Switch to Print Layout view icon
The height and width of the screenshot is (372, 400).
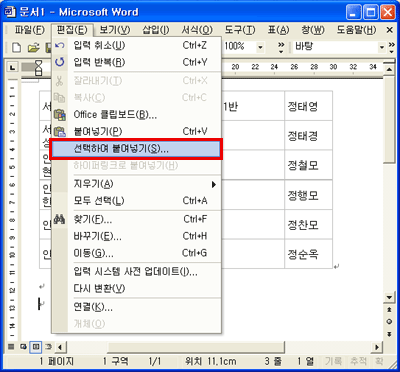click(35, 347)
